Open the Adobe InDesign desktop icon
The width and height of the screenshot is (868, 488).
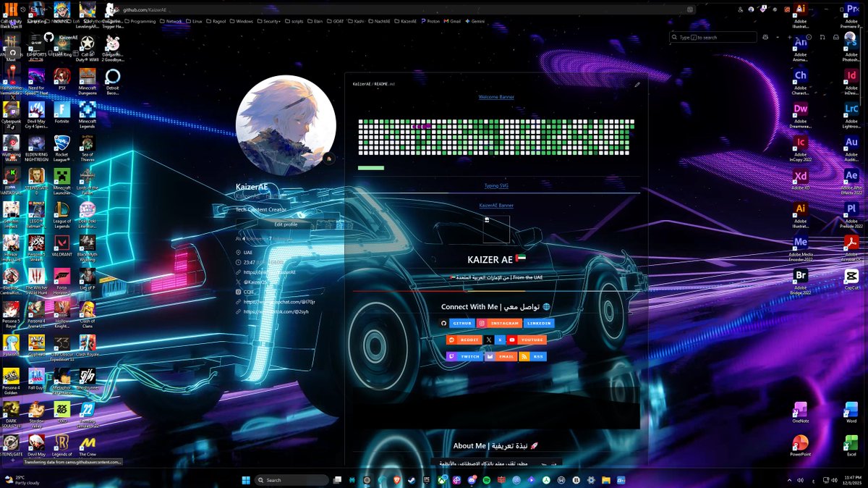pos(851,80)
